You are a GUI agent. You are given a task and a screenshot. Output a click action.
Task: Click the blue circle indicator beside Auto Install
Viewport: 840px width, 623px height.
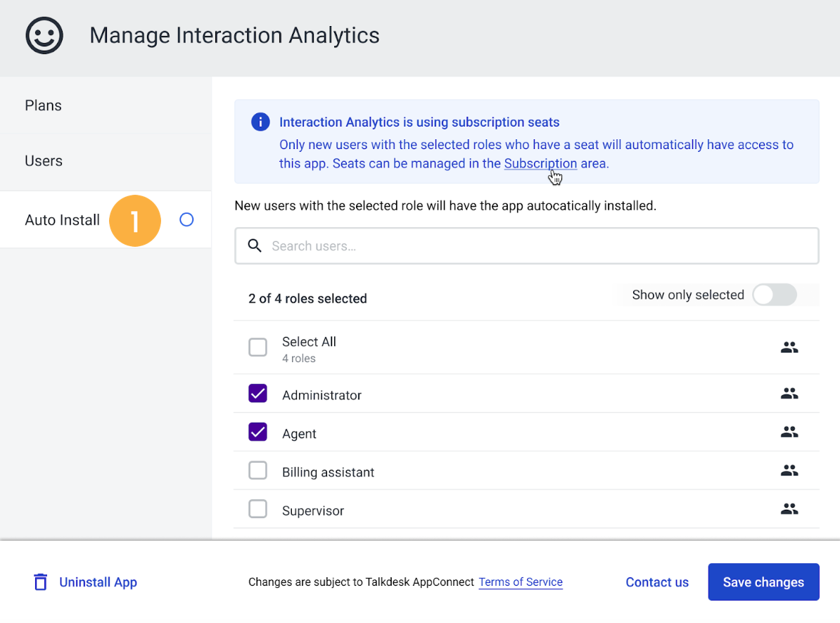point(186,219)
